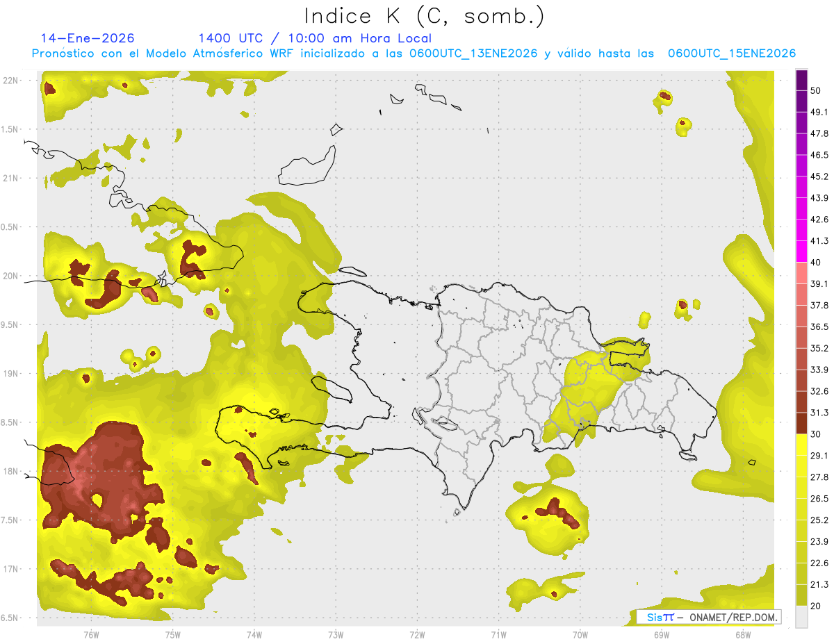
Task: Click the color scale label 31.3
Action: 819,413
